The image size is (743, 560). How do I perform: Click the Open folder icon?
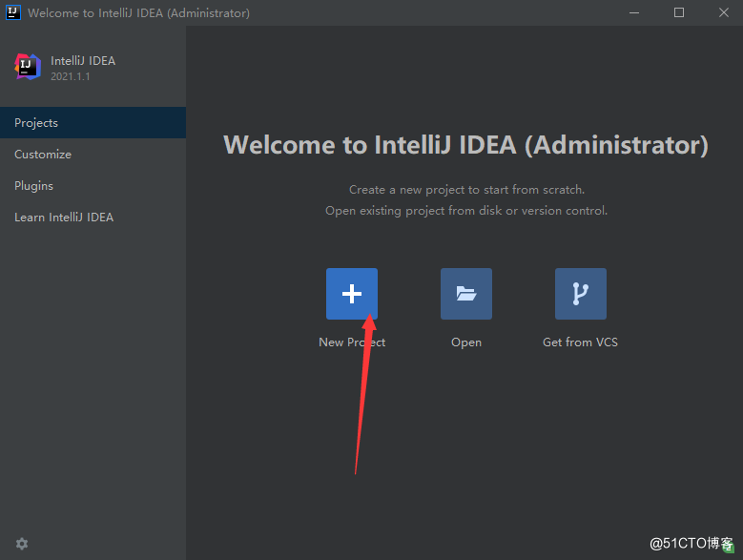tap(466, 294)
